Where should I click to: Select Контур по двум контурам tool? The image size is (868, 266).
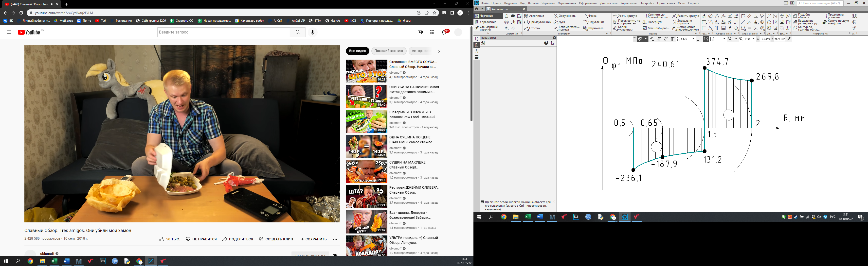pyautogui.click(x=836, y=22)
